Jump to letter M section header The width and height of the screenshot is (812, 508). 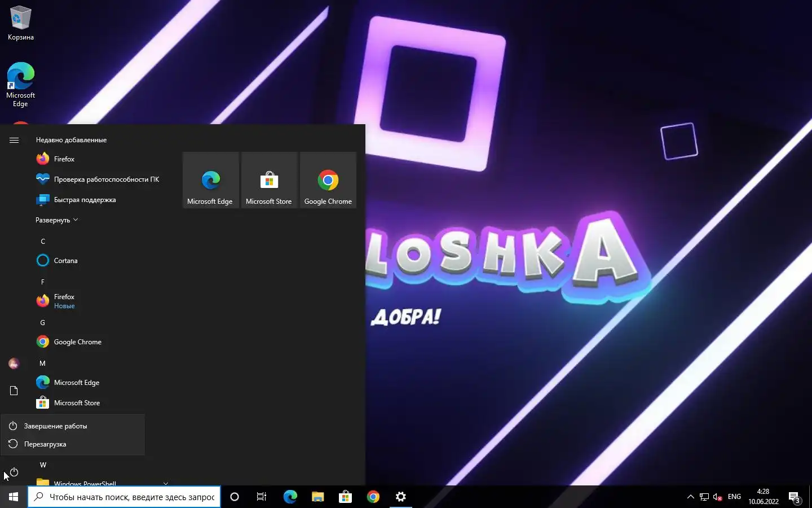(x=43, y=364)
